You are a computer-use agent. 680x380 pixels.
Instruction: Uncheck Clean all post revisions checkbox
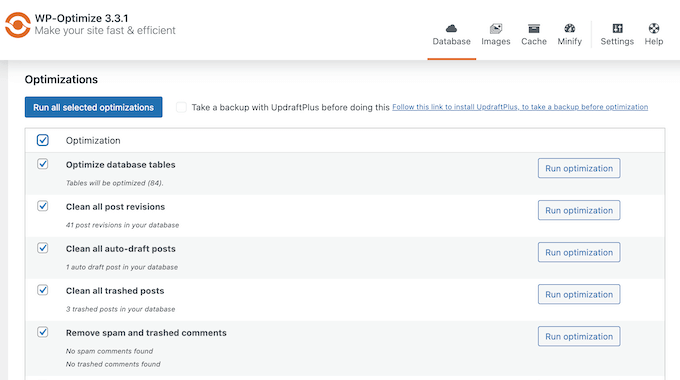pyautogui.click(x=42, y=206)
